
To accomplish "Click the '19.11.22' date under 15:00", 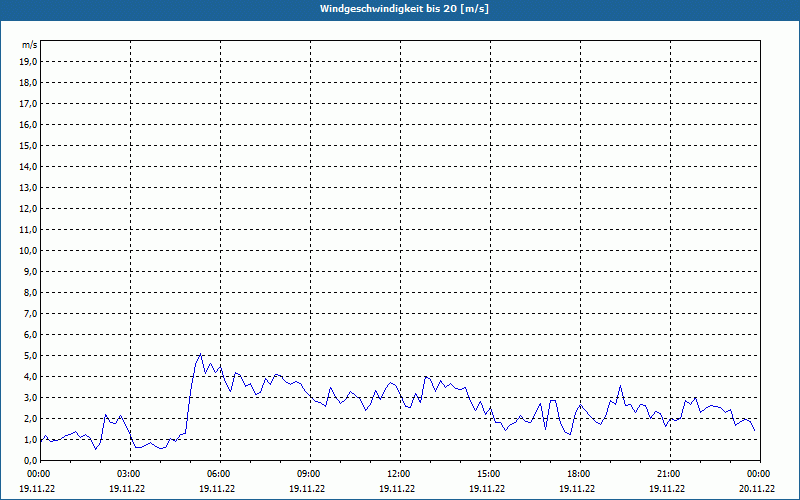I will tap(487, 488).
